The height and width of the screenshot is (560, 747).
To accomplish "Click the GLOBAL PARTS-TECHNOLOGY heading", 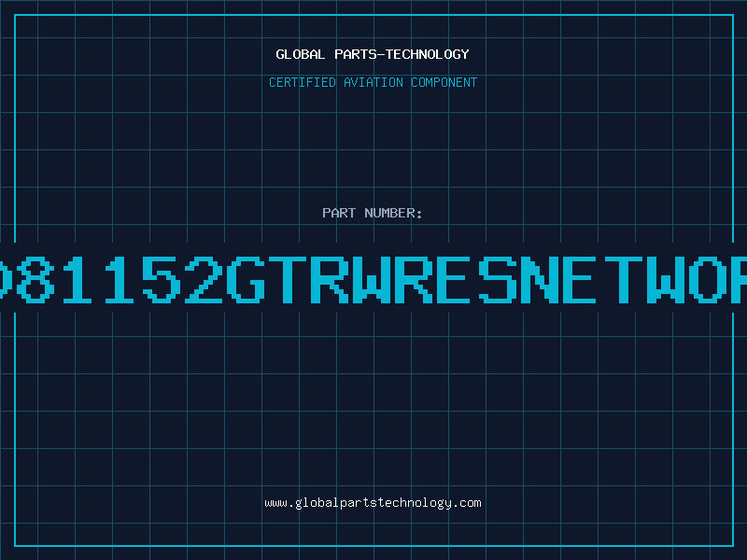I will point(373,54).
